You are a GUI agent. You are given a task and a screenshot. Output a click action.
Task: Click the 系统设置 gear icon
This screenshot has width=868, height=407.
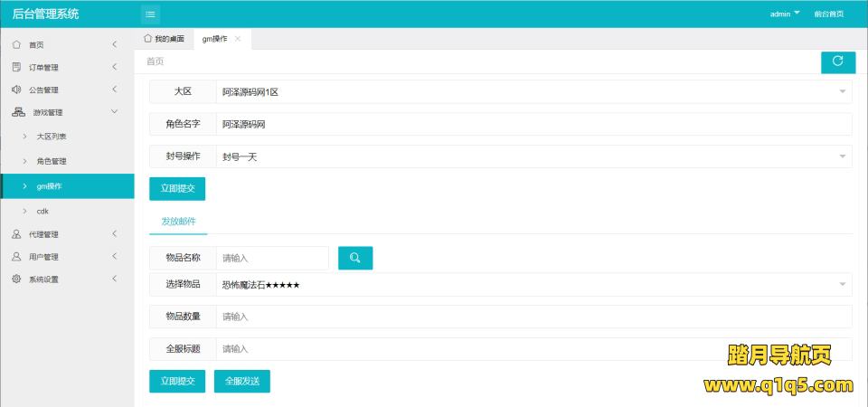coord(16,279)
